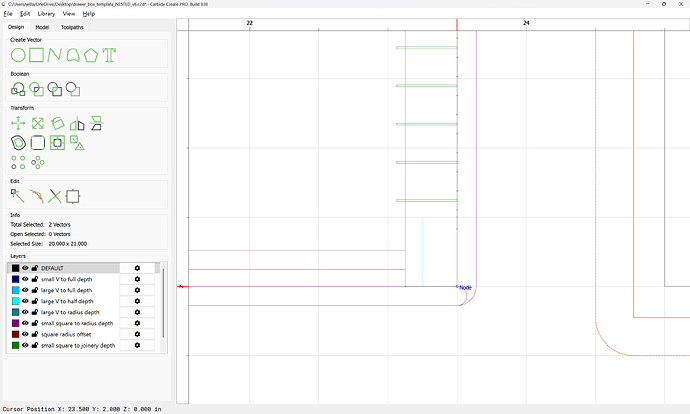
Task: Click the Boolean Union icon
Action: click(18, 89)
